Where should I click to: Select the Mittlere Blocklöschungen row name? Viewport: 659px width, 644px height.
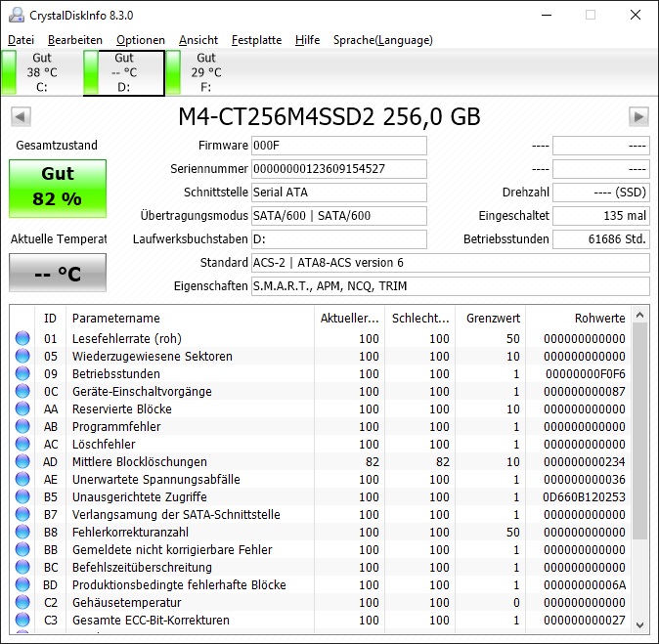140,461
